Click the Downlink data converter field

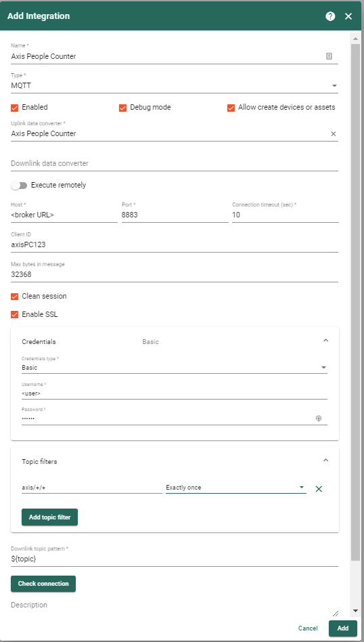175,163
